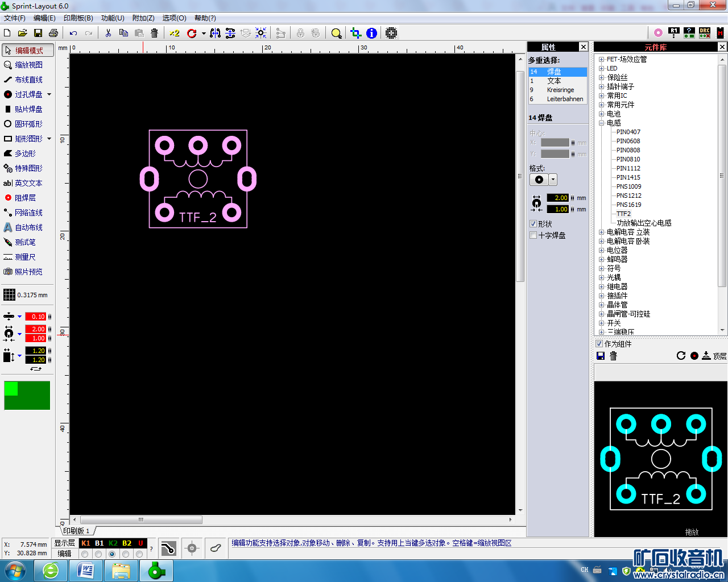Open Word from the Windows taskbar

coord(86,570)
